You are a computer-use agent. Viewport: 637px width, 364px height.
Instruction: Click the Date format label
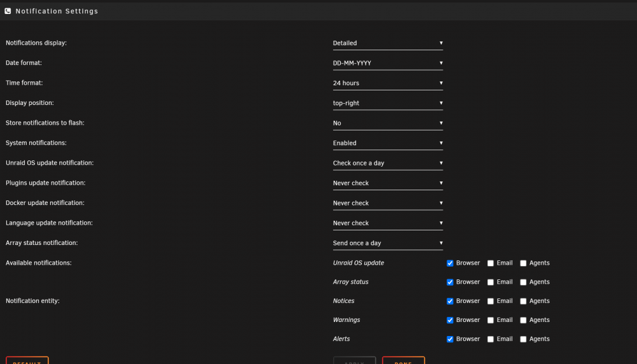[x=24, y=63]
